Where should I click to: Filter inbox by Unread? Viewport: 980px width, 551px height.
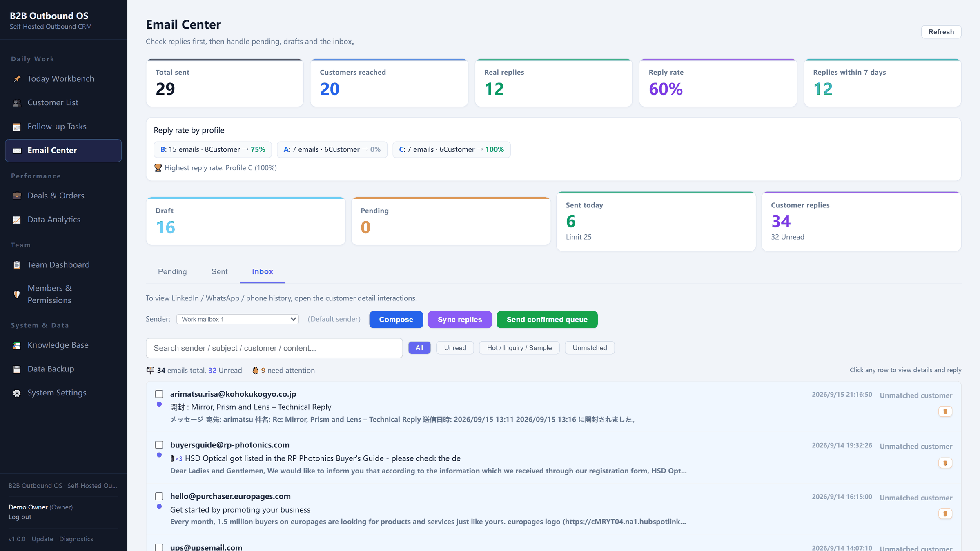click(455, 348)
